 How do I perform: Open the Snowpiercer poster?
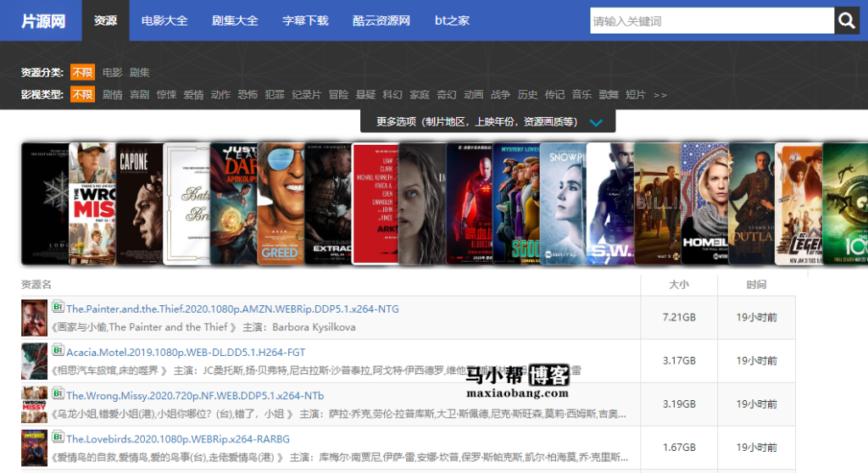563,203
